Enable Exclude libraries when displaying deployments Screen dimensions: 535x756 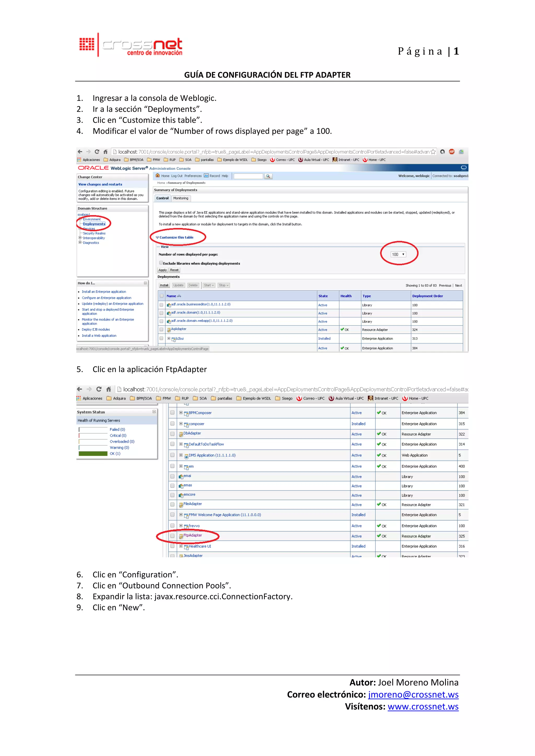[161, 263]
